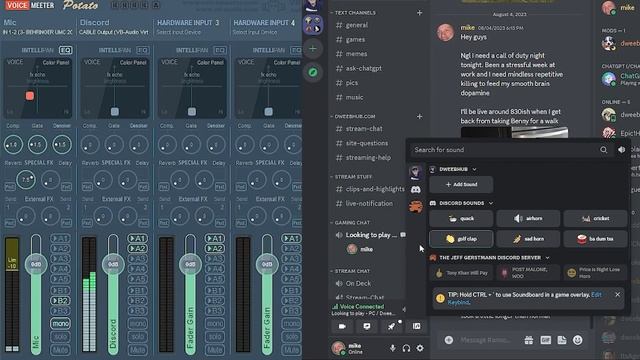The height and width of the screenshot is (360, 640).
Task: Toggle A1 on Hardware Input 3 strip
Action: 214,238
